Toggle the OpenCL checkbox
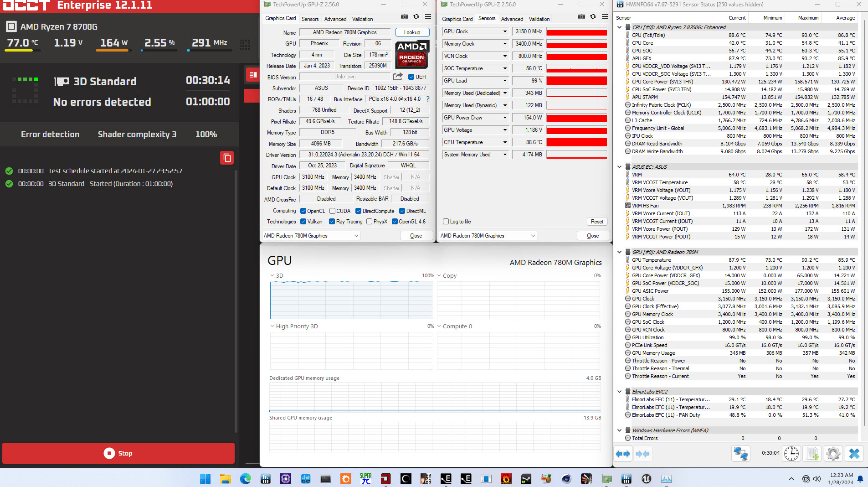Viewport: 868px width, 487px height. pos(303,211)
